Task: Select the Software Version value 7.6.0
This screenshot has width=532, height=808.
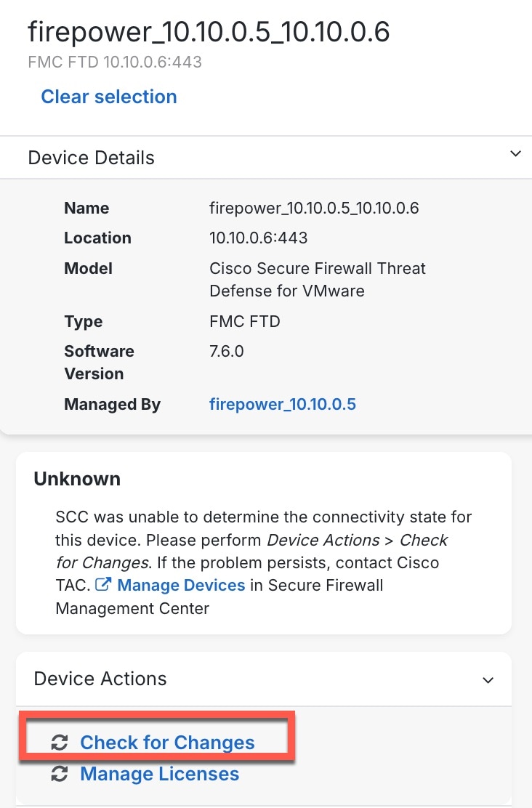Action: 226,351
